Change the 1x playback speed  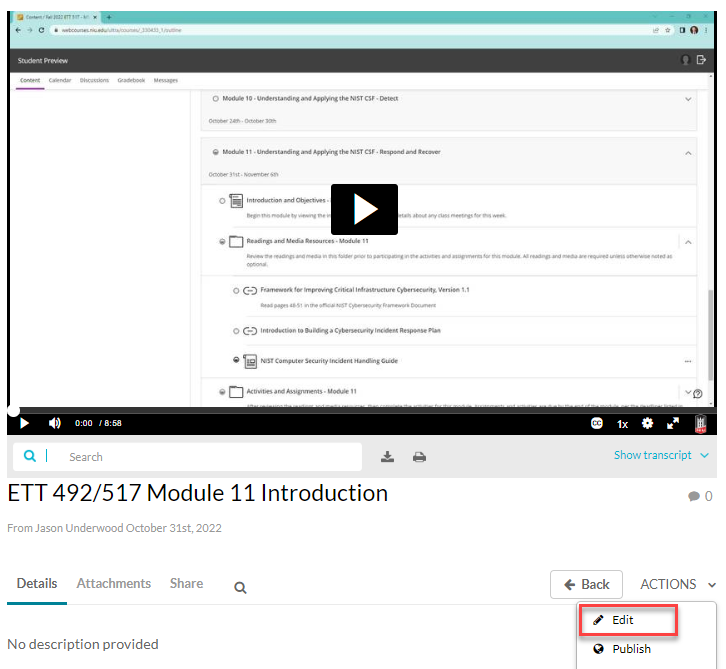click(x=622, y=423)
